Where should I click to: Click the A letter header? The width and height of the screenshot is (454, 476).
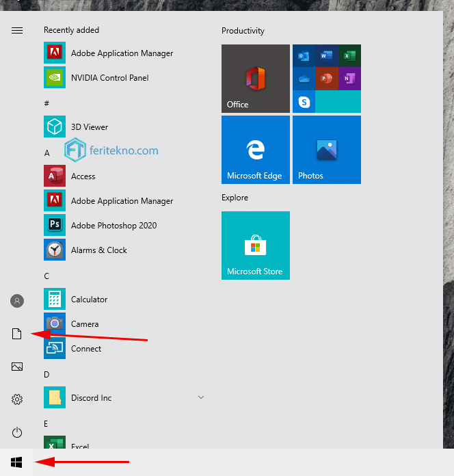tap(46, 153)
